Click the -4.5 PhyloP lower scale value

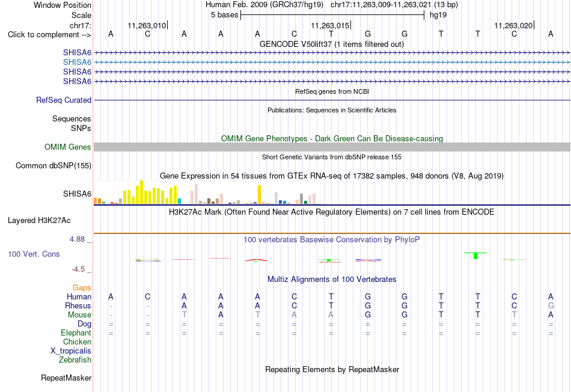tap(78, 269)
